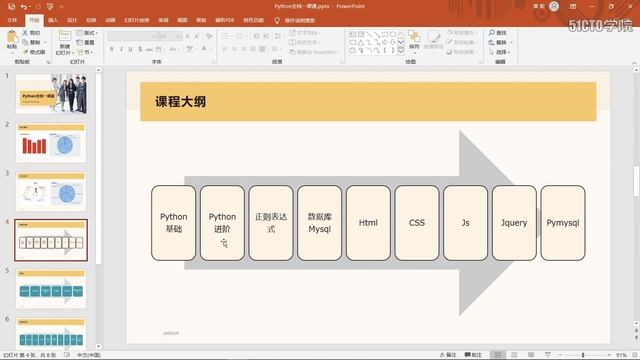The image size is (640, 360).
Task: Select the Python 基础 box on slide
Action: [x=173, y=223]
